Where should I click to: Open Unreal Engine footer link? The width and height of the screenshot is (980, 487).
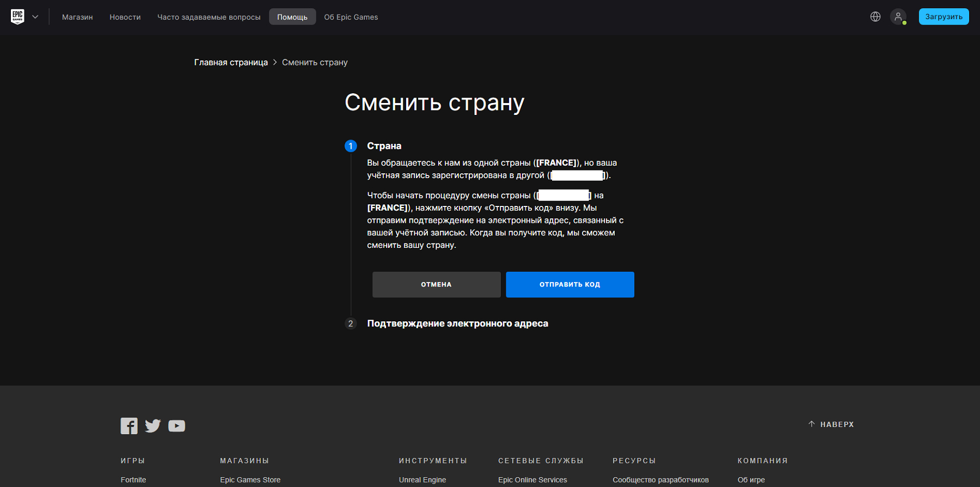[x=422, y=480]
